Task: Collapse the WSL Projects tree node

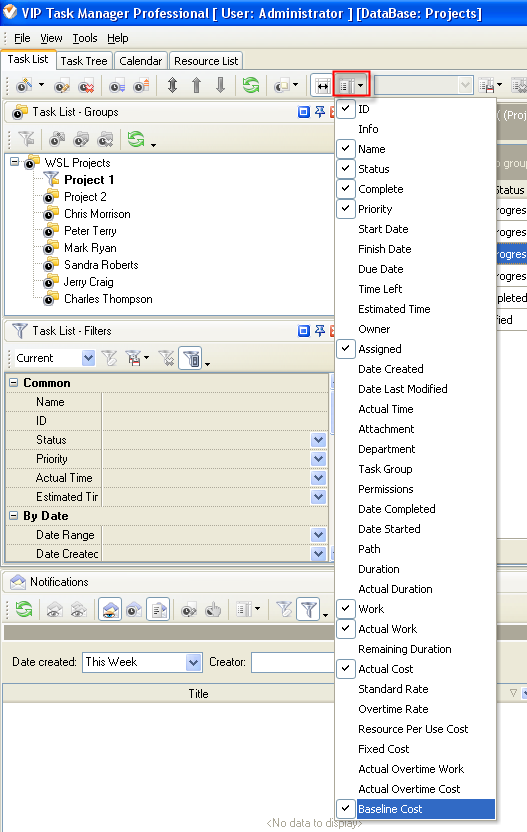Action: (14, 161)
